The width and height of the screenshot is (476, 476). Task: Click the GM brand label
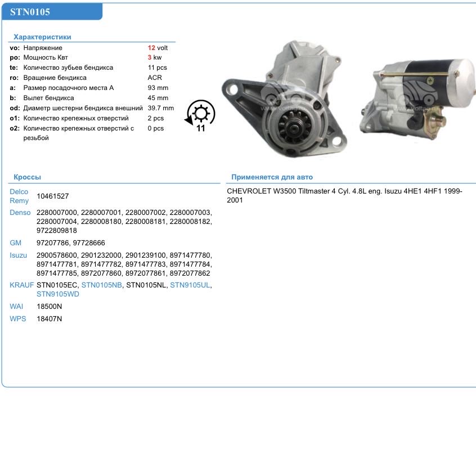tap(15, 243)
